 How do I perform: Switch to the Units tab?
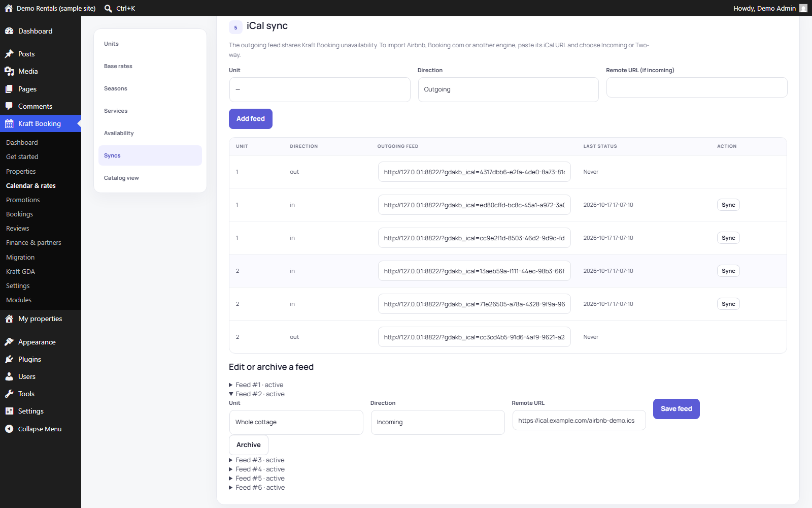150,44
